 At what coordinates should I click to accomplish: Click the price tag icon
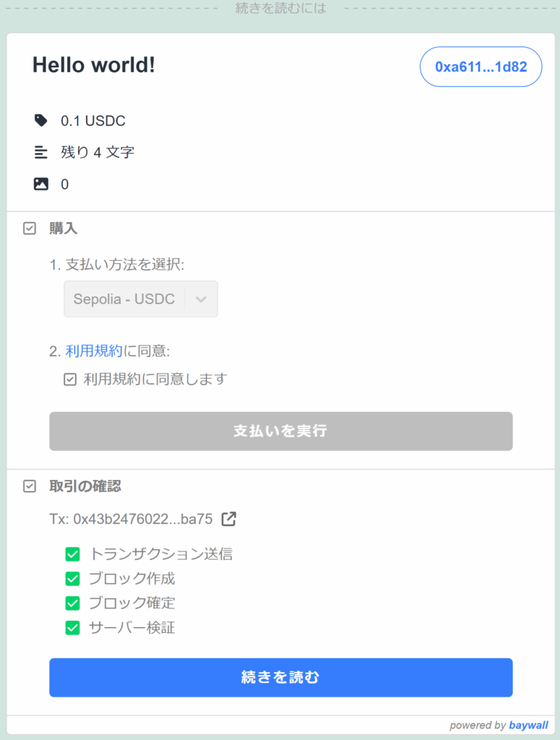point(41,120)
